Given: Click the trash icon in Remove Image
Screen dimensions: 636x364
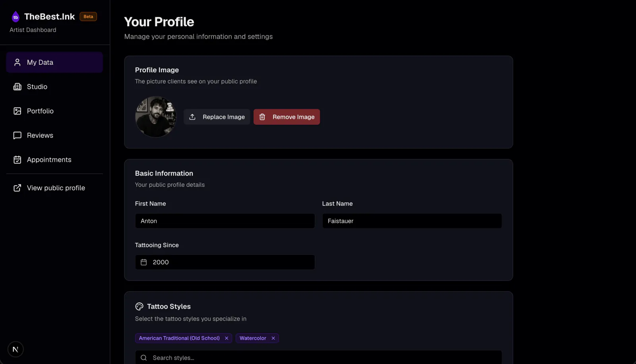Looking at the screenshot, I should 262,117.
